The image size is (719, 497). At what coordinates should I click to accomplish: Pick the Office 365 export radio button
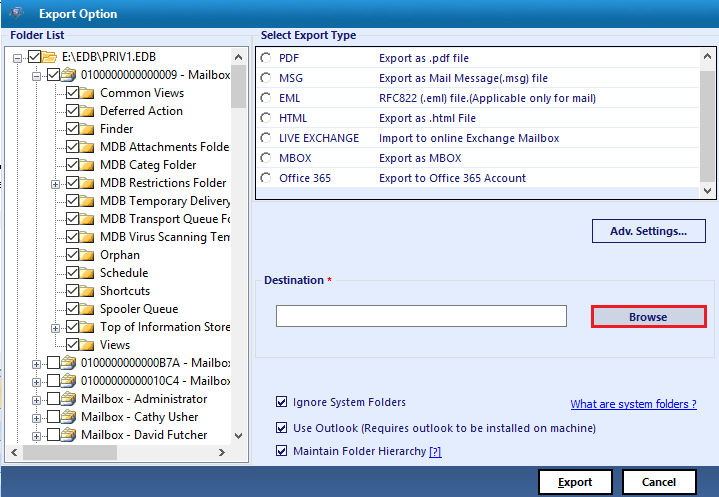pos(266,178)
